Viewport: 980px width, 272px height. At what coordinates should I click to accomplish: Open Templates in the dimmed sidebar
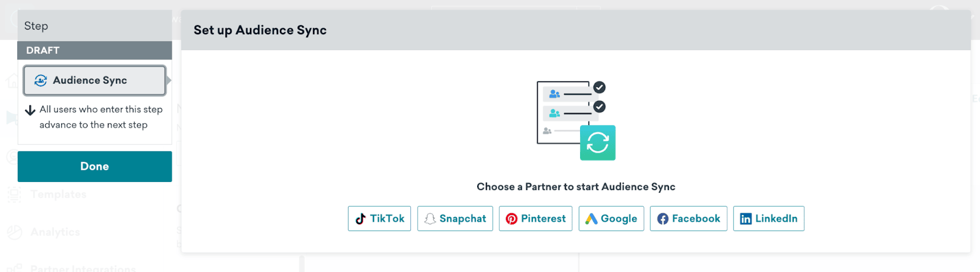pyautogui.click(x=59, y=195)
